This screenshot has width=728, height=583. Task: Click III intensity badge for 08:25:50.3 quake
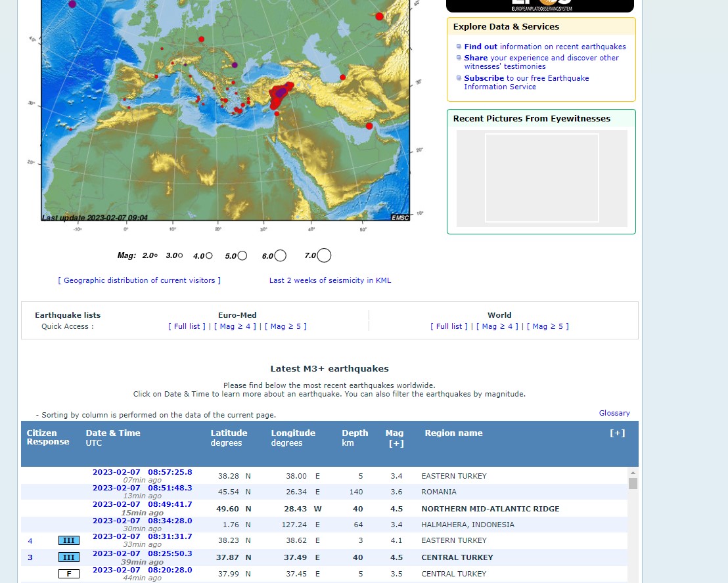point(69,557)
